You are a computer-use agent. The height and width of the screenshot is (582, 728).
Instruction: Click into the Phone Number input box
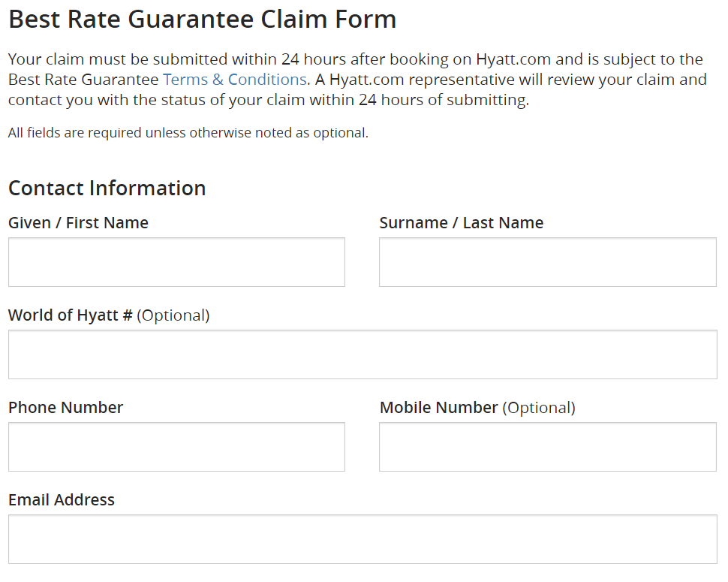176,447
